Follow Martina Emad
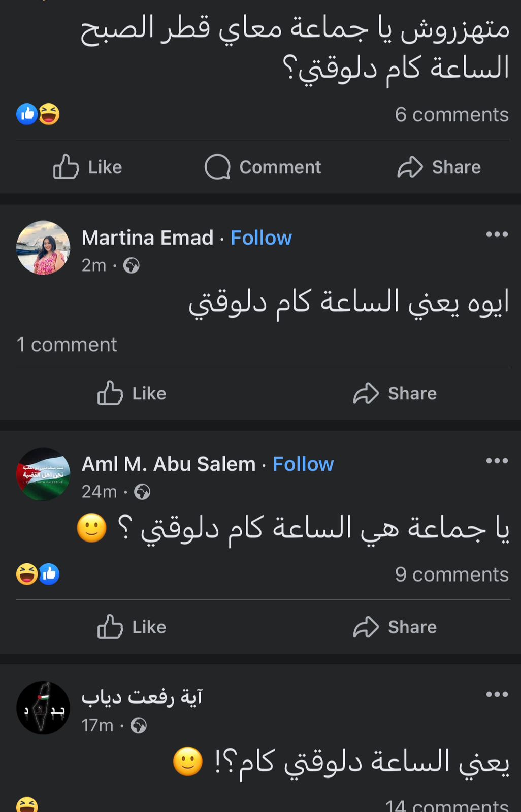Image resolution: width=521 pixels, height=812 pixels. 261,238
